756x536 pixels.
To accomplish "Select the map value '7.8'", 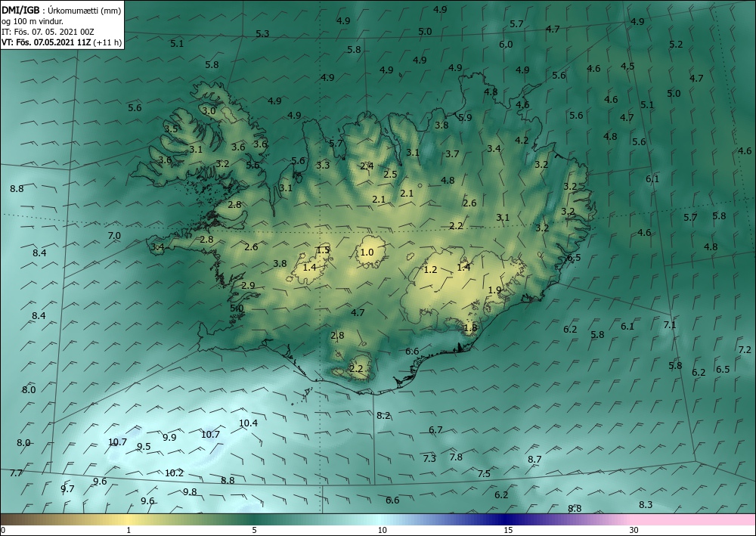I will coord(456,457).
